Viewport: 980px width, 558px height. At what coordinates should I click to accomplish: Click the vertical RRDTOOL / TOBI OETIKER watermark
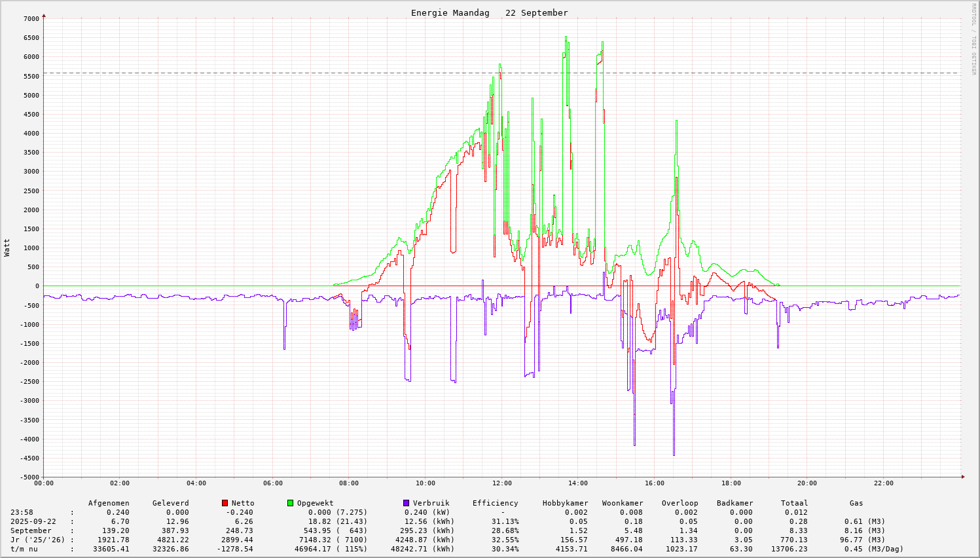(973, 38)
